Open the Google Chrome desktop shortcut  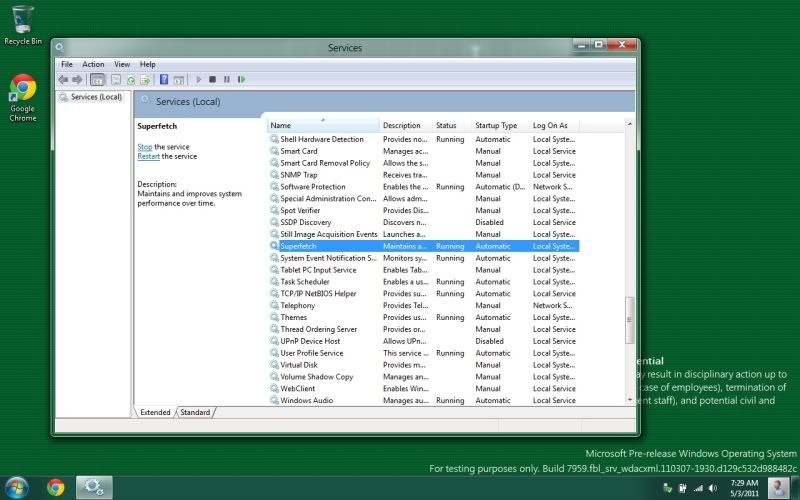(23, 98)
